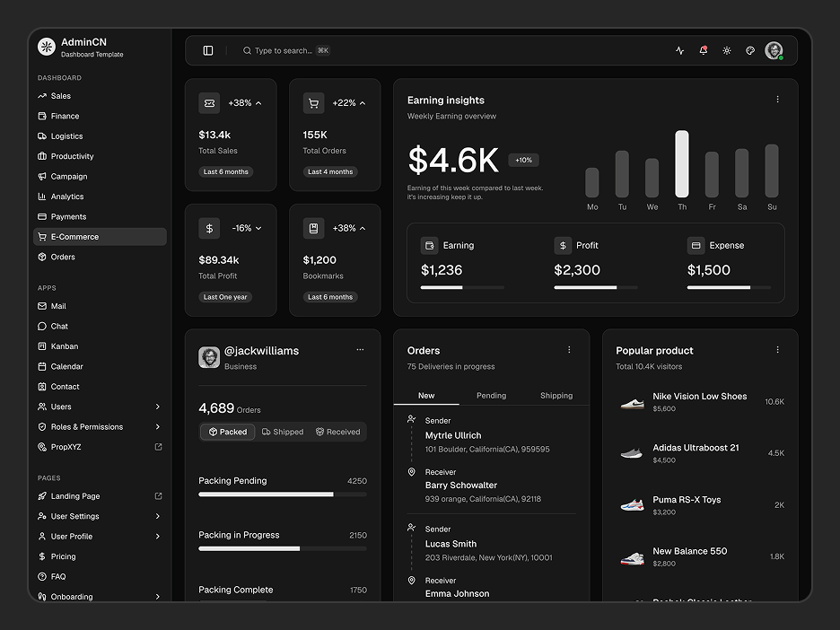Expand User Profile chevron
The image size is (840, 630).
click(x=158, y=537)
